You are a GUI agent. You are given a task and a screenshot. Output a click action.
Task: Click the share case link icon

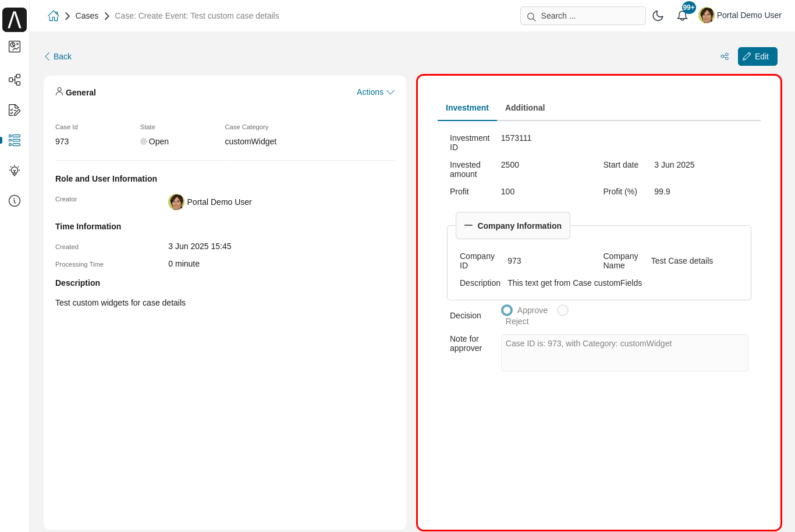pos(725,56)
